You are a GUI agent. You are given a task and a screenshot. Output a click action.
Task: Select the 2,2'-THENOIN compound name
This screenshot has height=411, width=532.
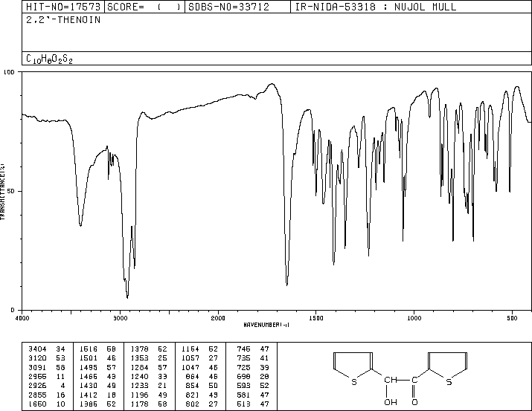coord(63,20)
